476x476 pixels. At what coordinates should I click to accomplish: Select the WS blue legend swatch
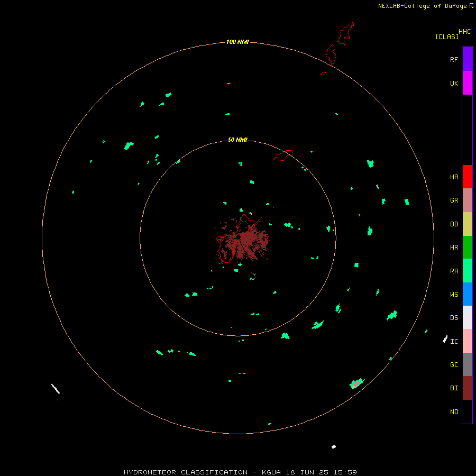pos(467,294)
